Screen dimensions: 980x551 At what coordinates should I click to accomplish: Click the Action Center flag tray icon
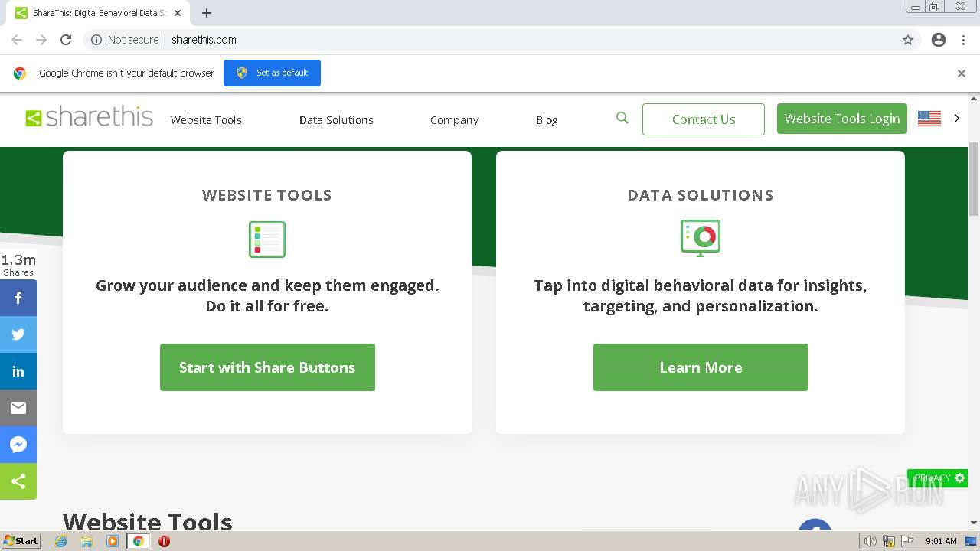point(907,541)
